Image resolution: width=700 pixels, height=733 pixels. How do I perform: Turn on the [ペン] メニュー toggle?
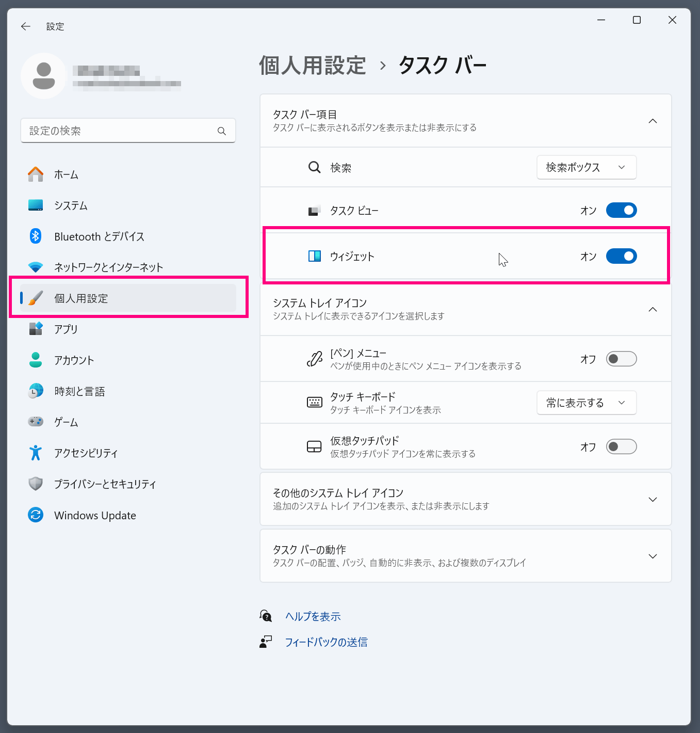[x=621, y=359]
